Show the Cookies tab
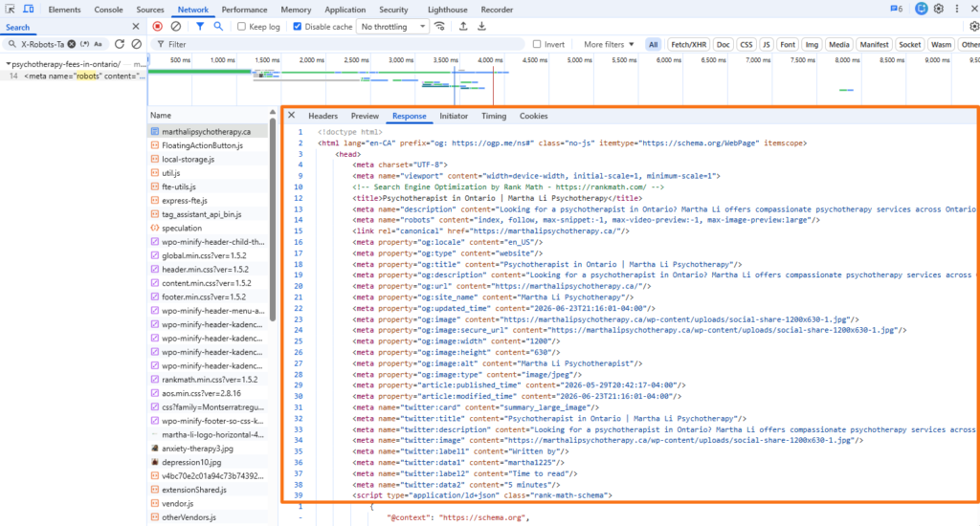 coord(533,116)
